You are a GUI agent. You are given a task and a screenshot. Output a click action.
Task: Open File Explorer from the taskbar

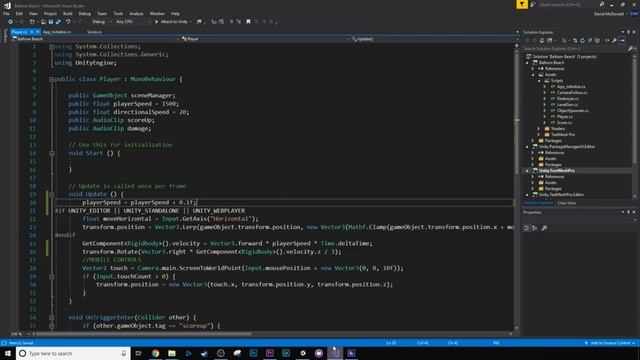(172, 353)
